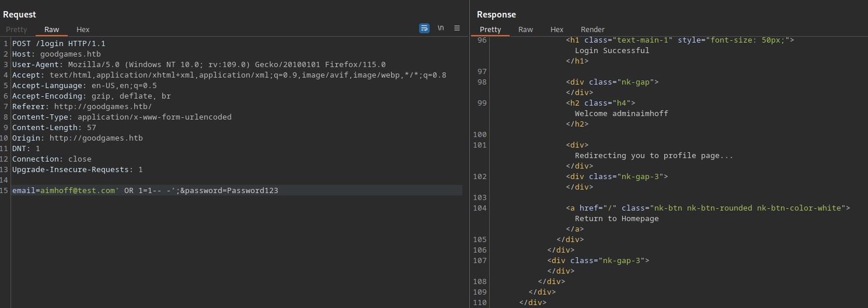Click response line number 96

coord(482,40)
